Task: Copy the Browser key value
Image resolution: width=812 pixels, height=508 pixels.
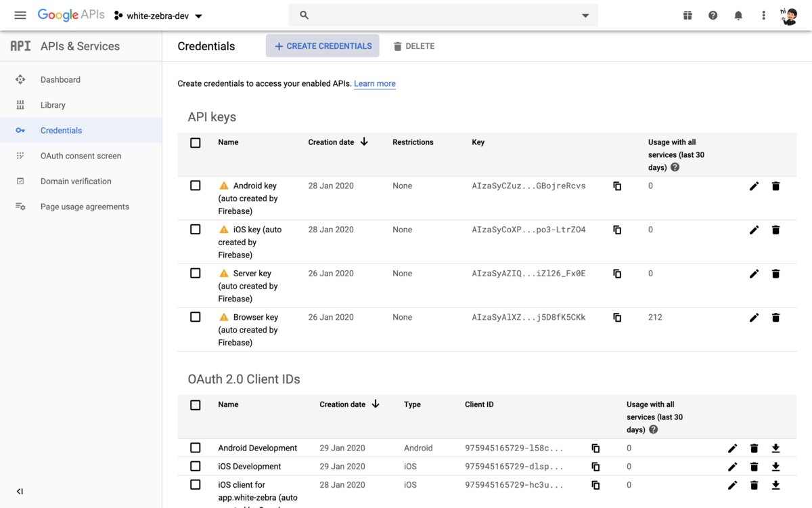Action: point(617,317)
